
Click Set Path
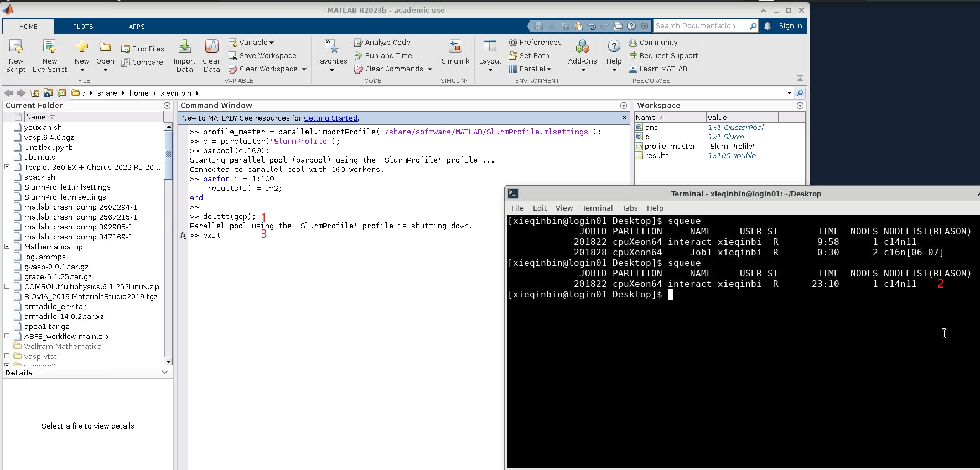coord(529,55)
